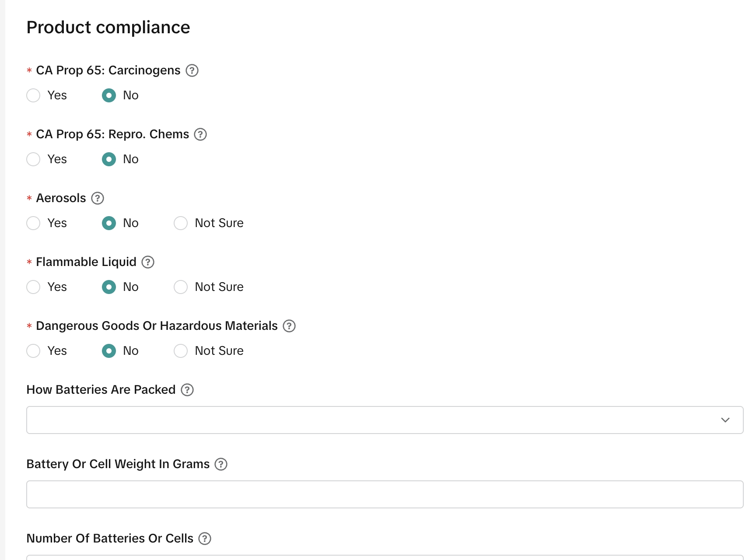Open Battery Or Cell Weight help icon
The image size is (749, 560).
click(221, 464)
